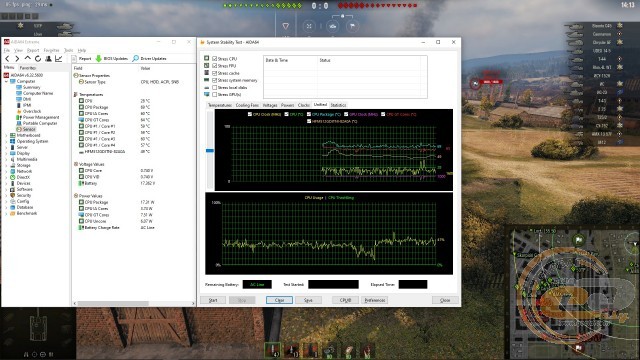Toggle CPU Clock (MHz) graph checkbox

(250, 114)
